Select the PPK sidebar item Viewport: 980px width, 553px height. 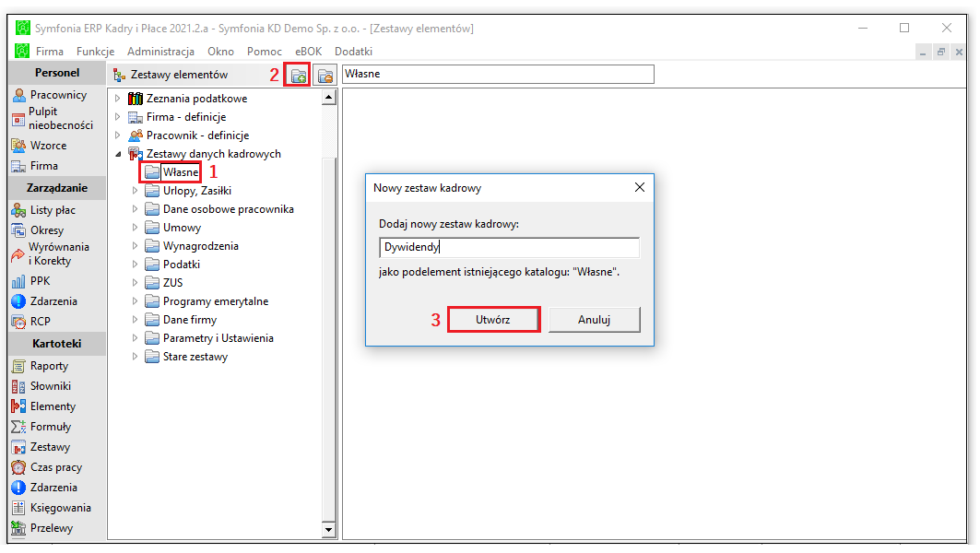(x=30, y=281)
